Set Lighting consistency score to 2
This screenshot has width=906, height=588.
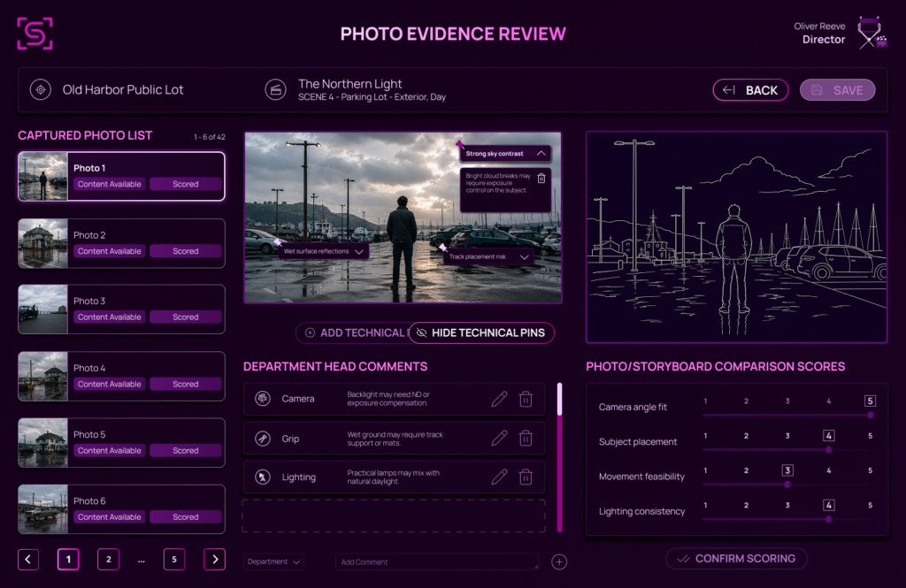746,506
